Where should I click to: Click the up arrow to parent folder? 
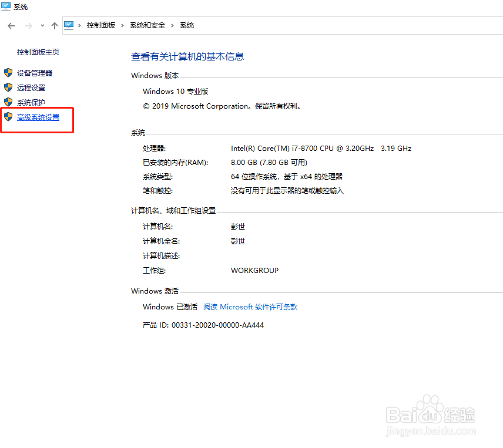tap(54, 25)
